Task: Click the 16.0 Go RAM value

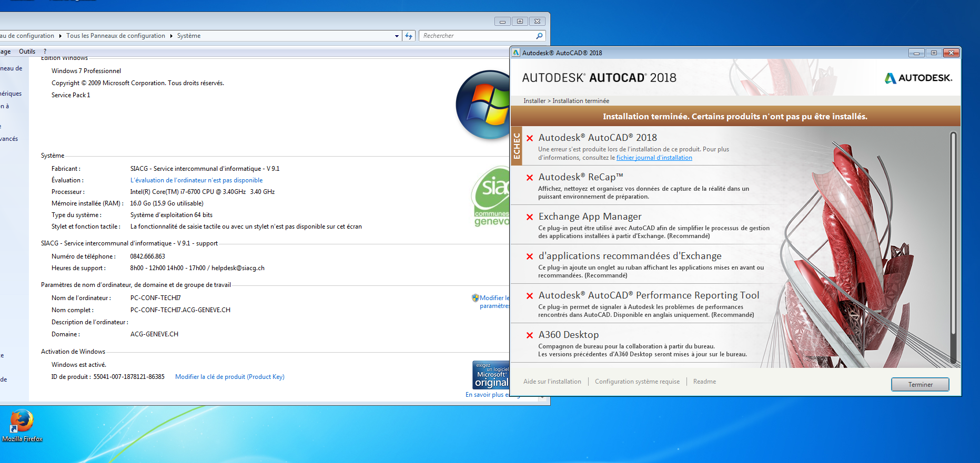Action: tap(167, 203)
